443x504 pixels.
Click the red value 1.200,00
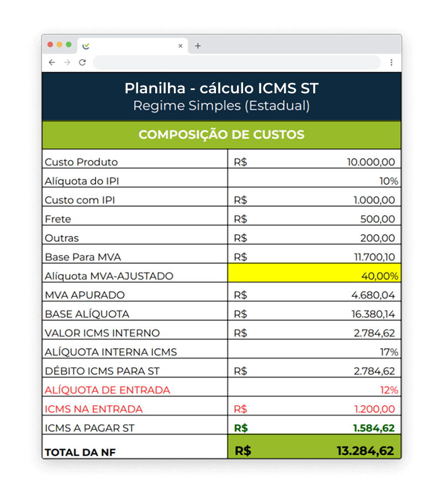click(x=375, y=408)
